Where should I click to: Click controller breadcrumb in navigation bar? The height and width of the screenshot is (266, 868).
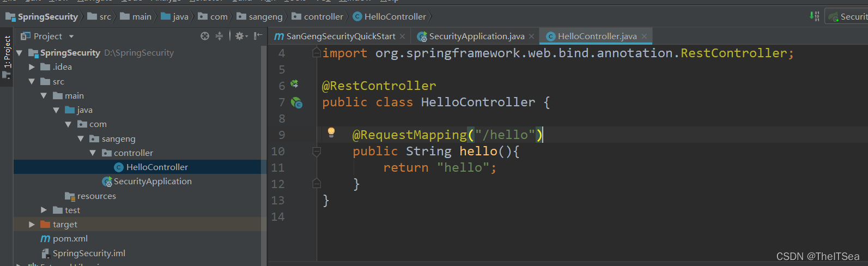318,16
